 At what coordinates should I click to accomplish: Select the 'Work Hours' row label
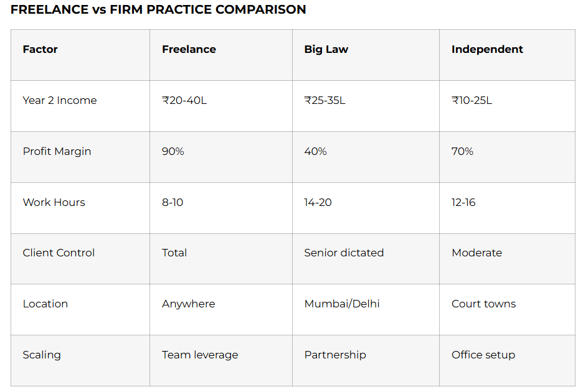pyautogui.click(x=54, y=203)
